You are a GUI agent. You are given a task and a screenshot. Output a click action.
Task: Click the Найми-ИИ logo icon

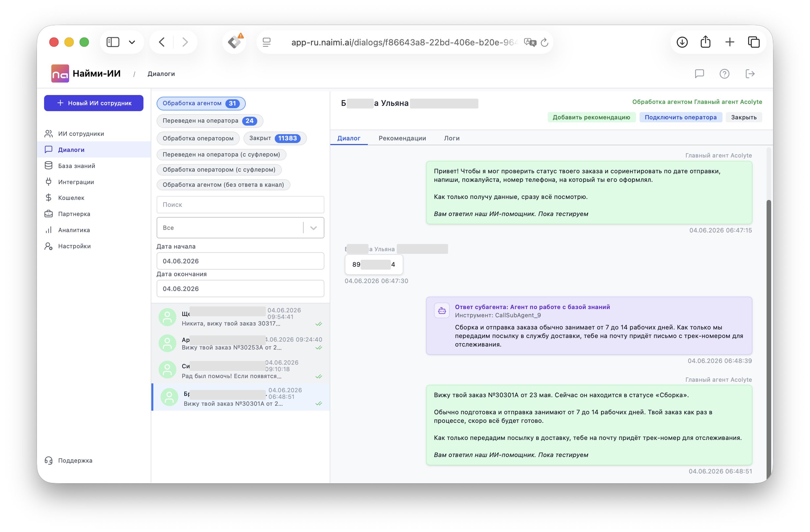(x=60, y=73)
